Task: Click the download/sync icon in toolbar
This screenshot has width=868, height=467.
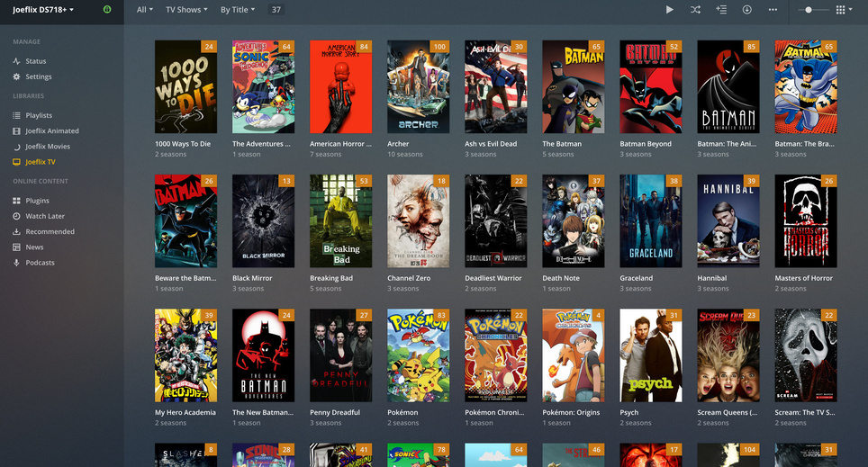Action: pyautogui.click(x=746, y=9)
